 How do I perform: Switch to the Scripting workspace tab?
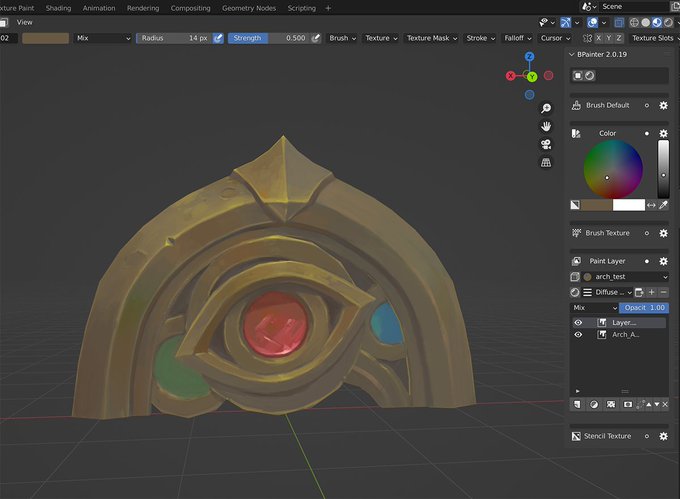(x=302, y=8)
